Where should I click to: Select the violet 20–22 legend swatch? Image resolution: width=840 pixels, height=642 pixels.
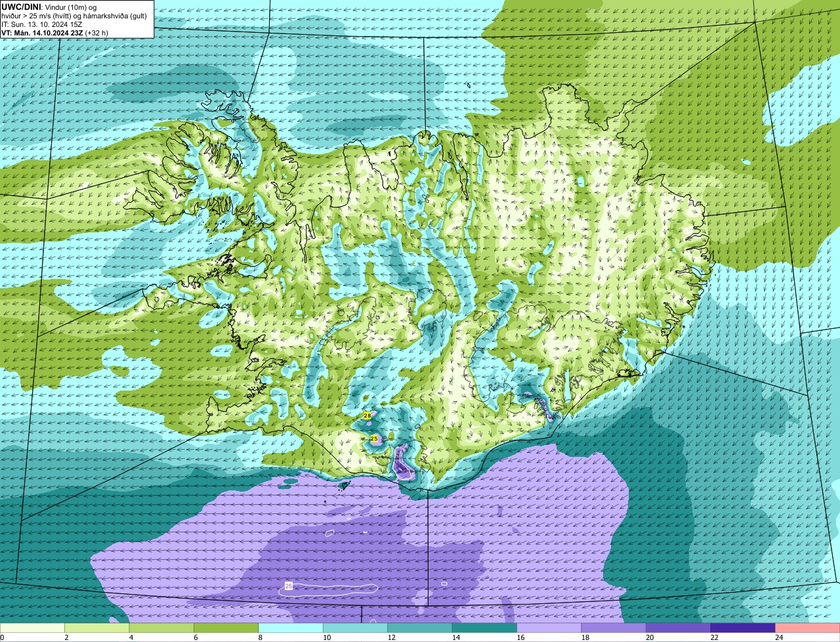679,628
